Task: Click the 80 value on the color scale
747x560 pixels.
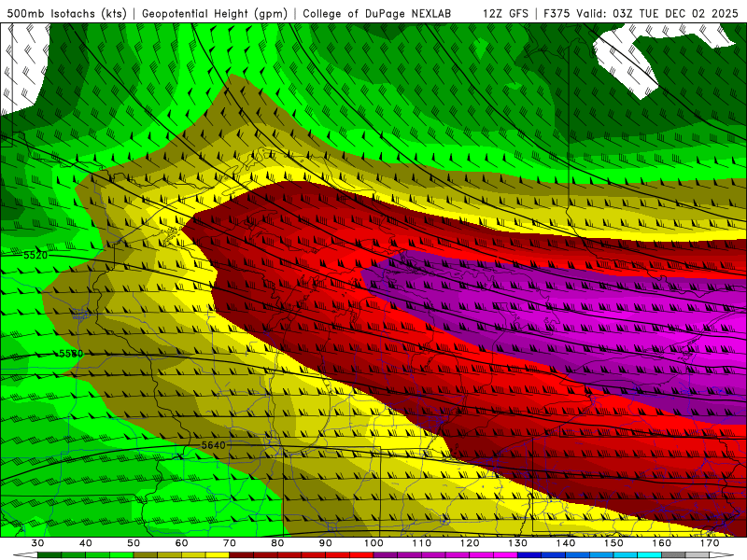Action: (x=277, y=543)
